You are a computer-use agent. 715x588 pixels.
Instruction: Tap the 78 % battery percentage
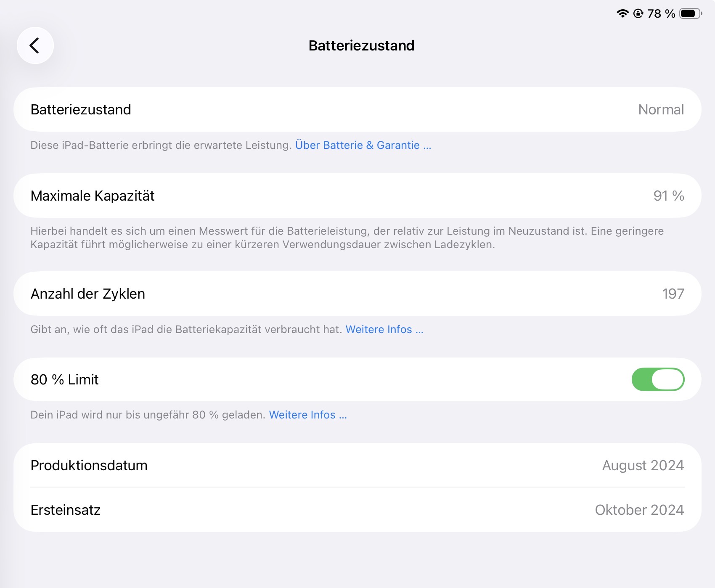661,13
